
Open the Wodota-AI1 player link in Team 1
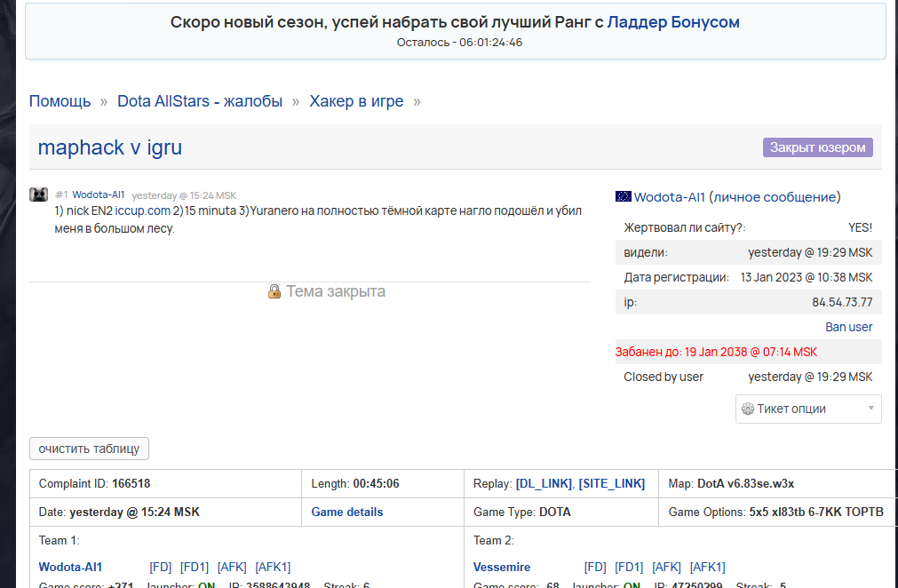click(70, 567)
